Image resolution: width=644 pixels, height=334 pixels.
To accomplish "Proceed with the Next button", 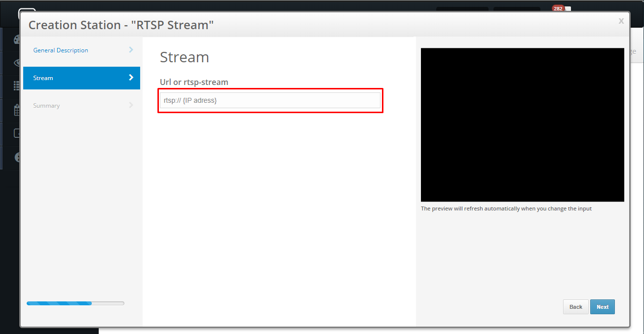I will [603, 307].
